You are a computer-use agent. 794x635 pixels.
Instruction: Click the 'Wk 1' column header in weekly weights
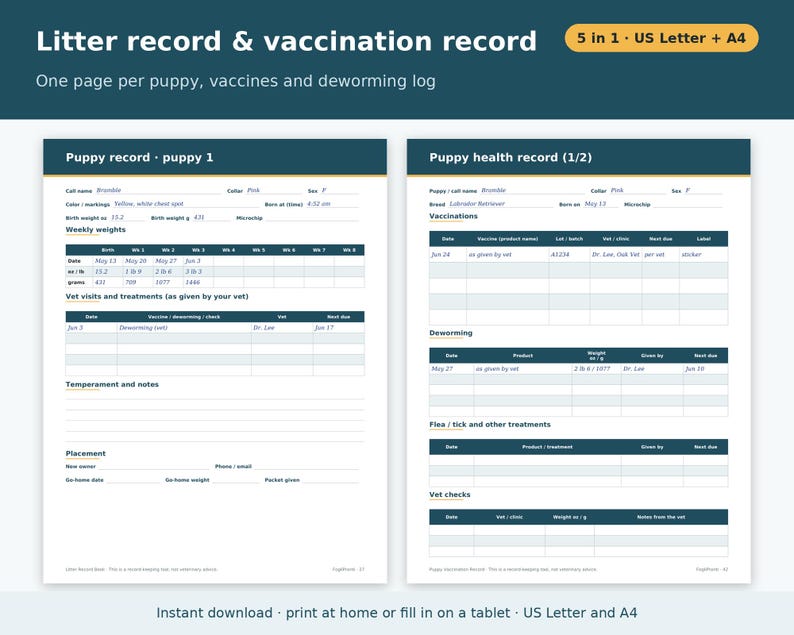(138, 250)
